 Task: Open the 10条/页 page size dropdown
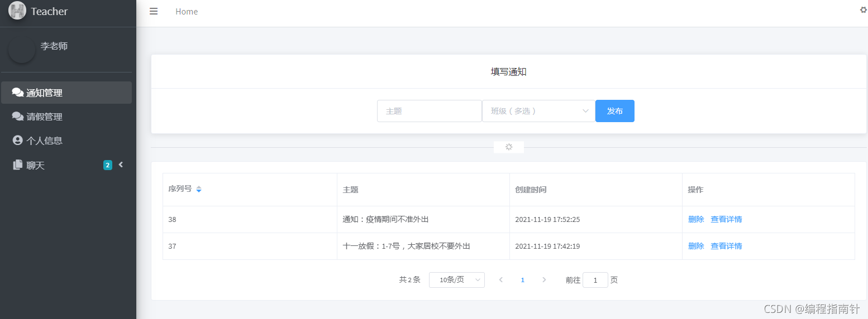[x=457, y=280]
